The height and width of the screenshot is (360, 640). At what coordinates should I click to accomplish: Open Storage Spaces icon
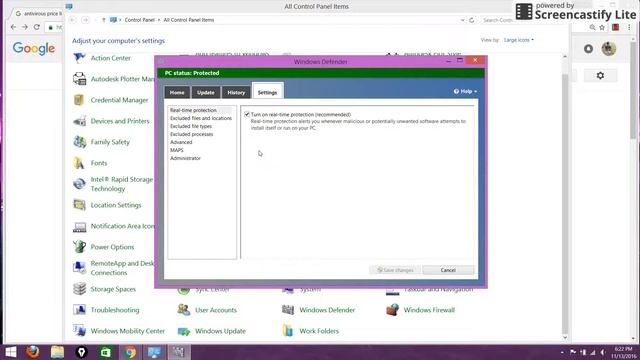point(79,289)
